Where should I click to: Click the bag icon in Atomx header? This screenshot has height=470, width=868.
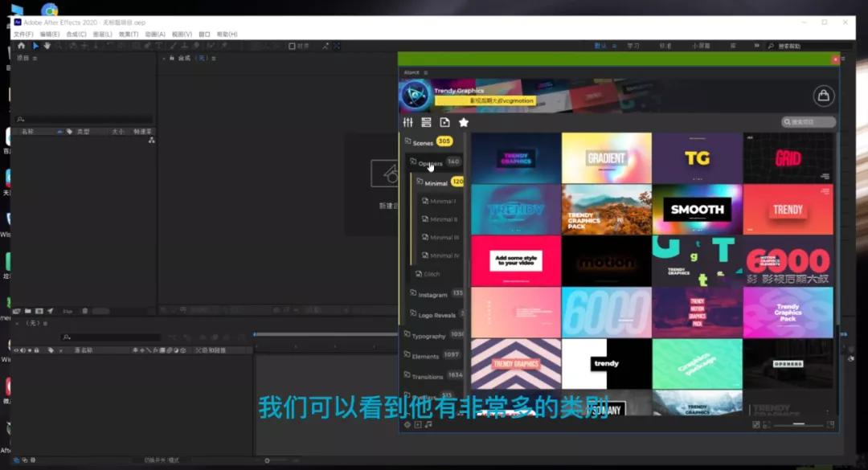[x=824, y=95]
